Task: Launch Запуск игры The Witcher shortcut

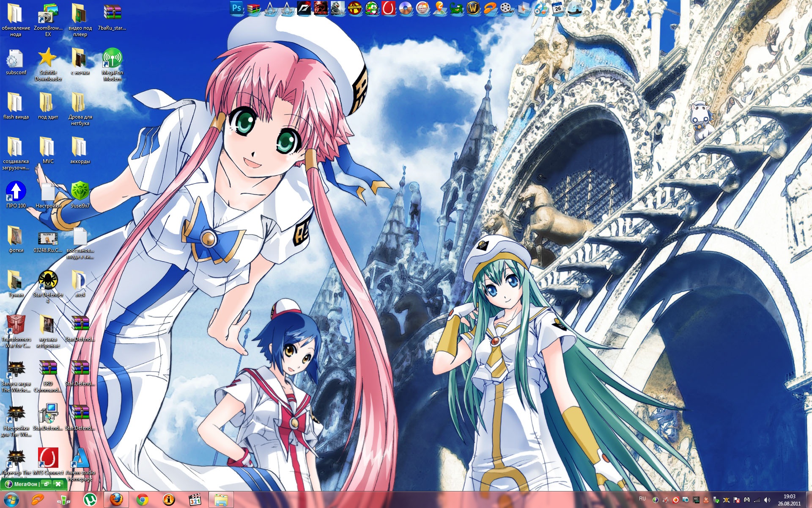Action: pos(16,375)
